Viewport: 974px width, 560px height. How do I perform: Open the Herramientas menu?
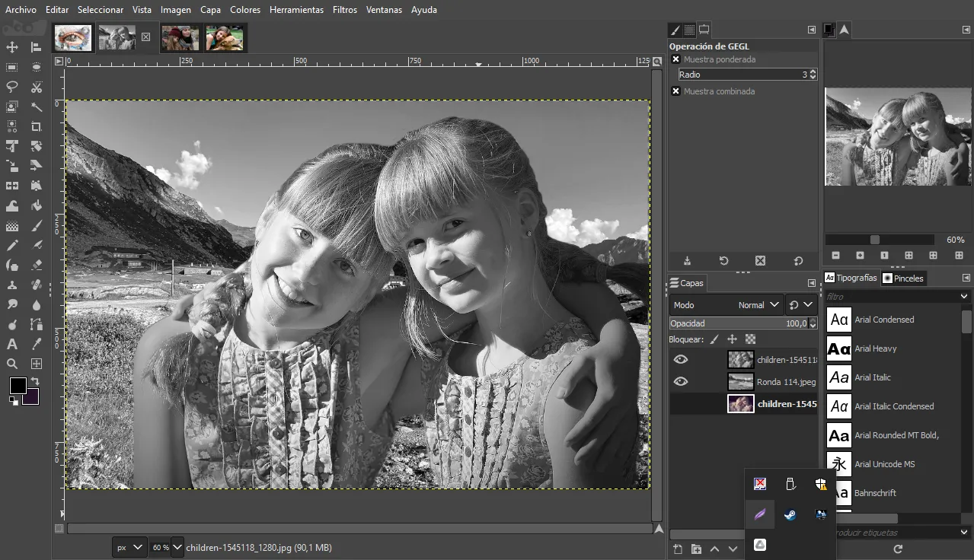296,10
